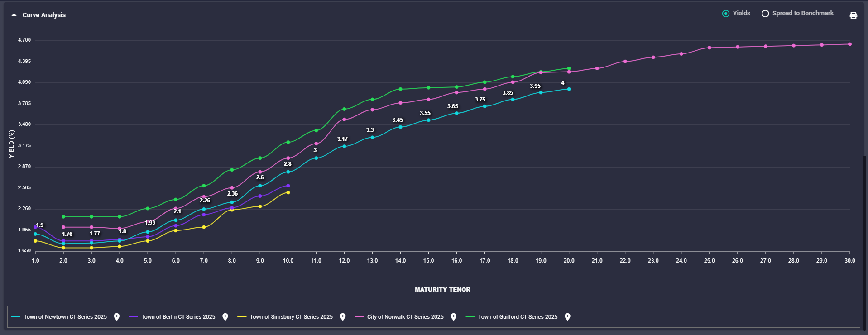Click the print chart icon
This screenshot has width=868, height=335.
[x=853, y=15]
